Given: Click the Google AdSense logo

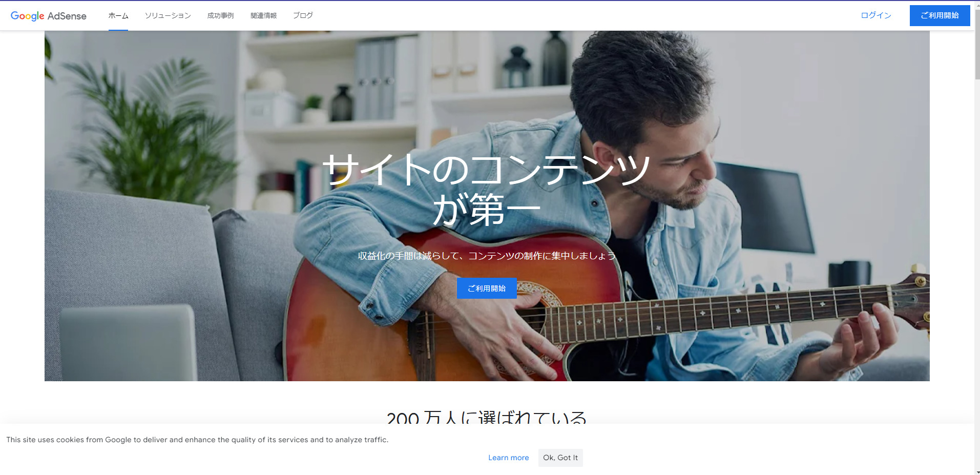Looking at the screenshot, I should [48, 16].
